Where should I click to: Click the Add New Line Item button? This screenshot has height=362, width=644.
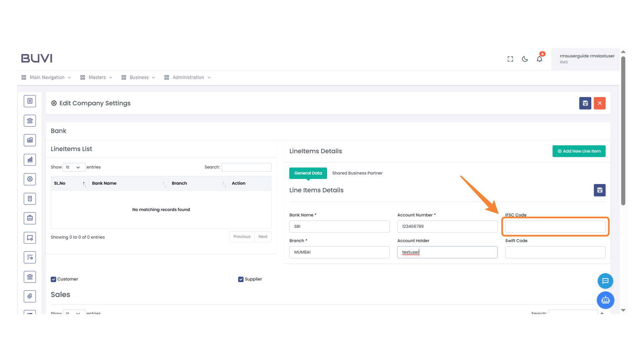pyautogui.click(x=579, y=151)
